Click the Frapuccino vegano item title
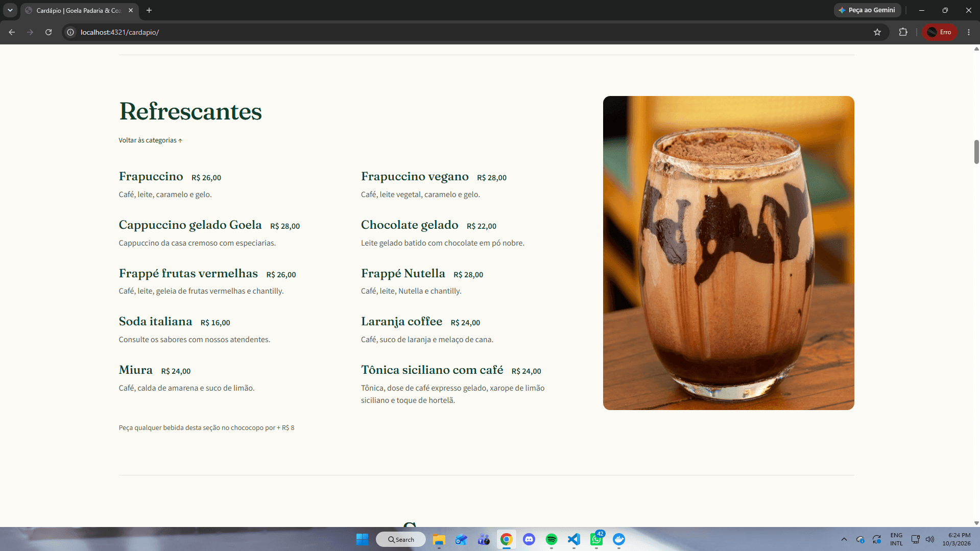 (415, 177)
